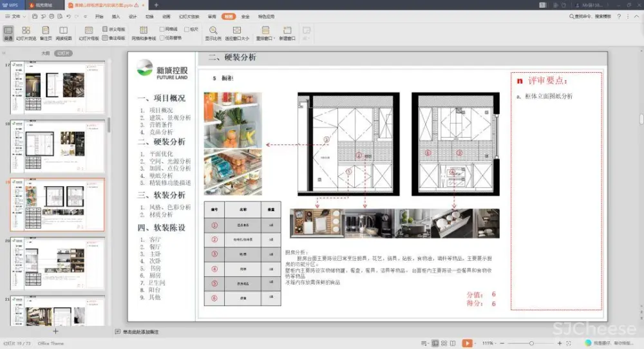Screen dimensions: 644x349
Task: Switch to 幻灯片浏览 slide sorter view
Action: [26, 33]
